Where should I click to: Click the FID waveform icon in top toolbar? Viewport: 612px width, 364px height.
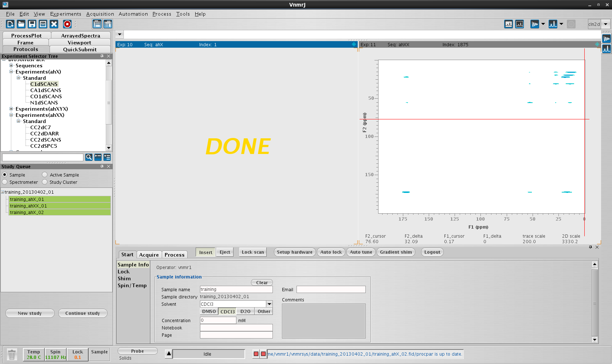(534, 24)
